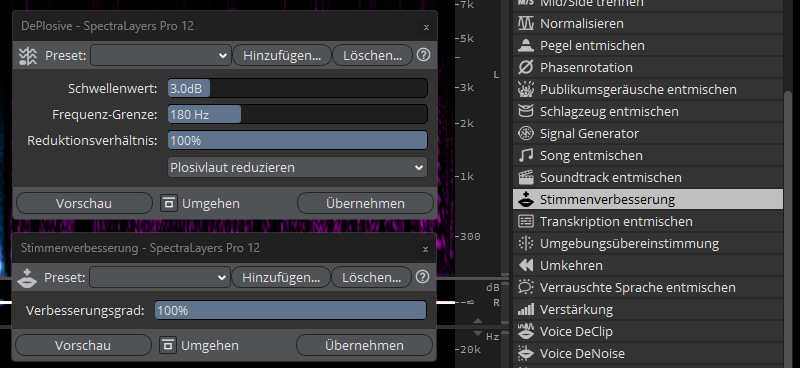Click the Phasenrotation icon in the list

click(x=526, y=67)
